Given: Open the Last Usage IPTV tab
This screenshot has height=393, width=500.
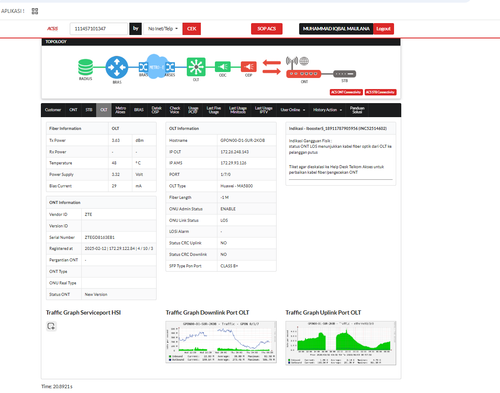Looking at the screenshot, I should 264,110.
